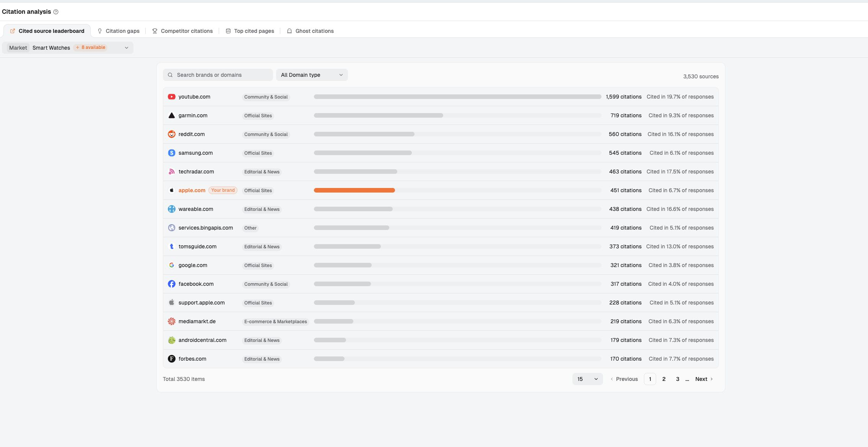Open the highlighted apple.com domain

[x=192, y=190]
